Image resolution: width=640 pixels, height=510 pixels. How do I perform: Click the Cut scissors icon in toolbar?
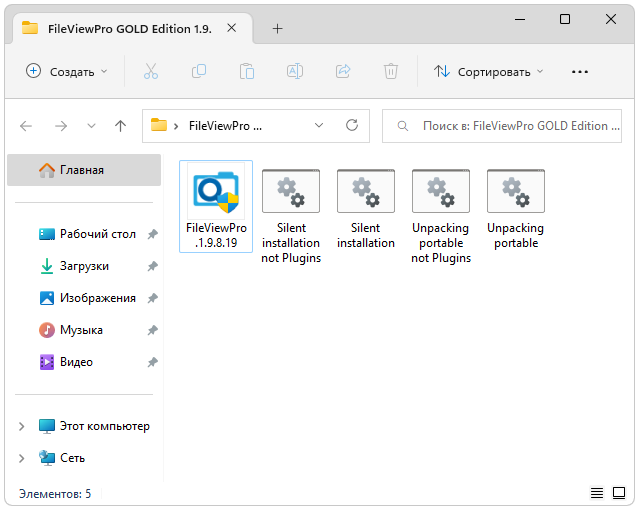tap(151, 71)
